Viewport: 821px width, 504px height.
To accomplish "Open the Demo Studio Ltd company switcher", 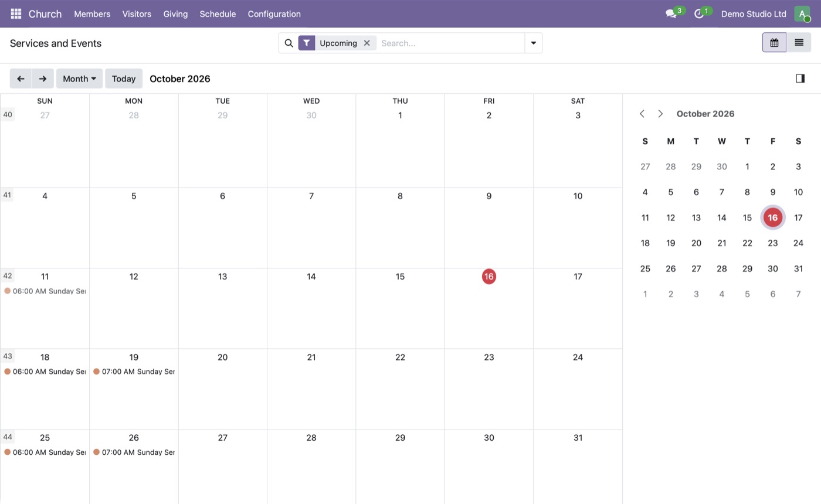I will coord(754,13).
